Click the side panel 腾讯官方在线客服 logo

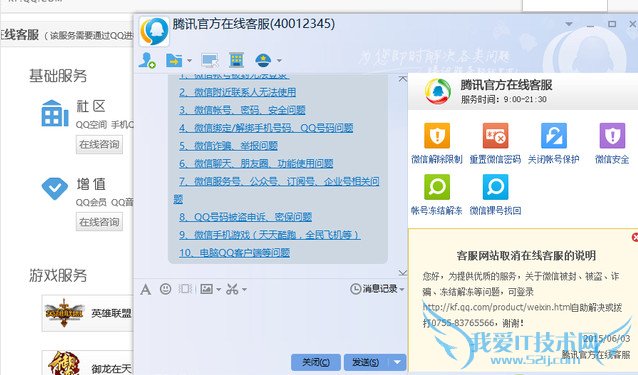coord(438,91)
